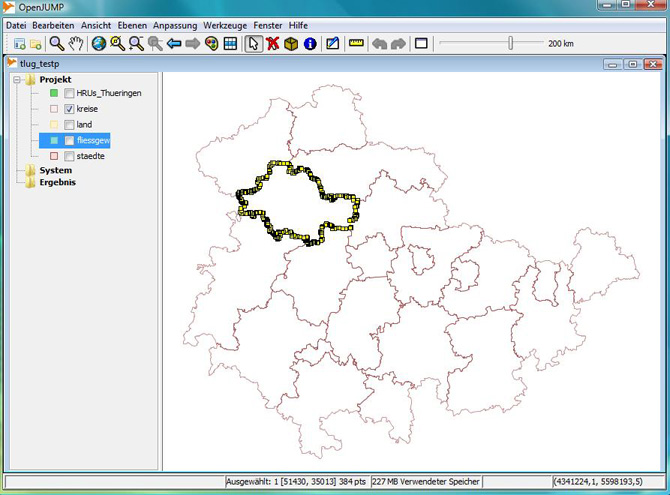
Task: Click the red X clear selection icon
Action: pos(272,44)
